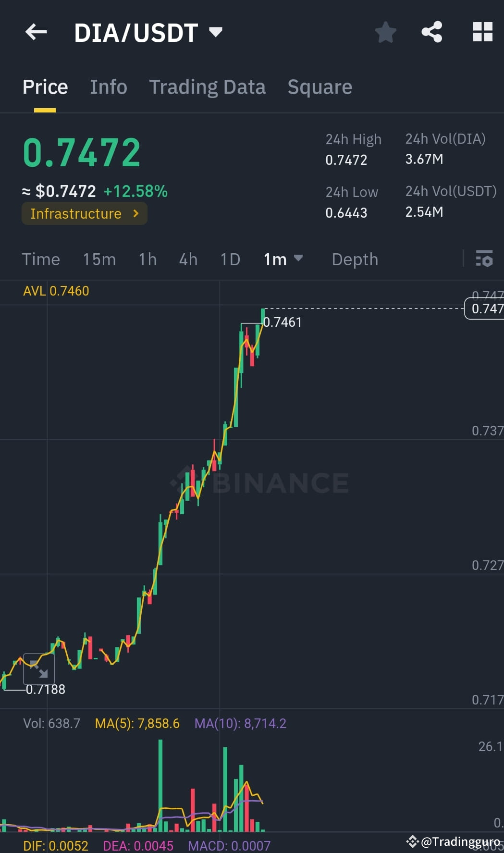This screenshot has height=853, width=504.
Task: Share this chart with the share icon
Action: tap(431, 32)
